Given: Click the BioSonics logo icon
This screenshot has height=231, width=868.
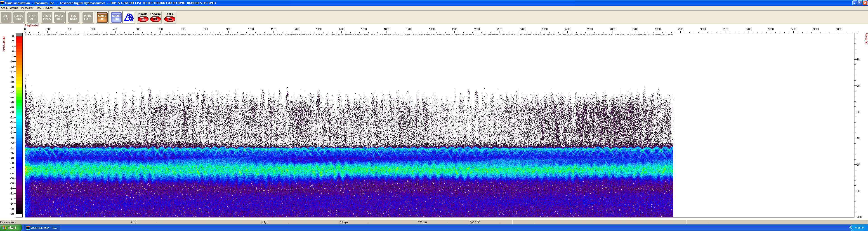Looking at the screenshot, I should pos(129,18).
